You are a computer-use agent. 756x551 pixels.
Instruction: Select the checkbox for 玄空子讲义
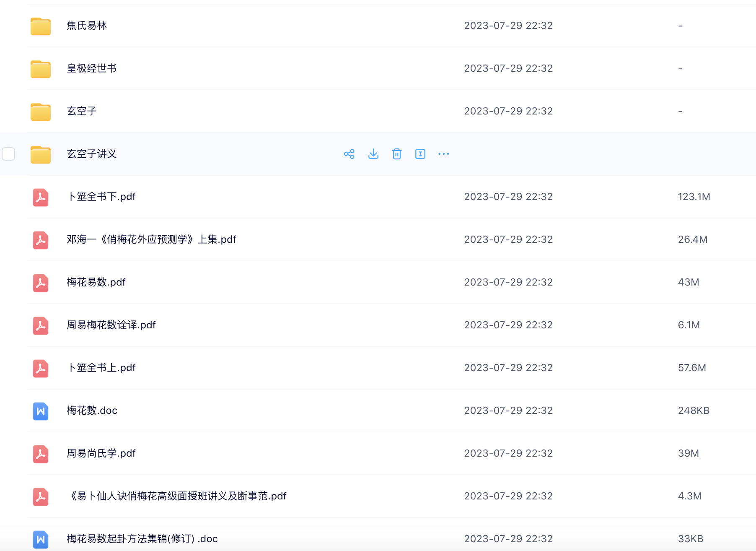8,154
